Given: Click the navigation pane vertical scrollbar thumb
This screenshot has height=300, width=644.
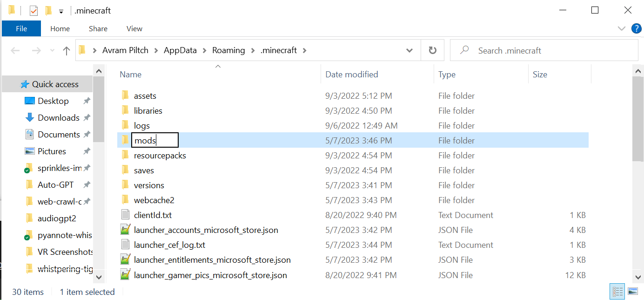Looking at the screenshot, I should pos(99,109).
